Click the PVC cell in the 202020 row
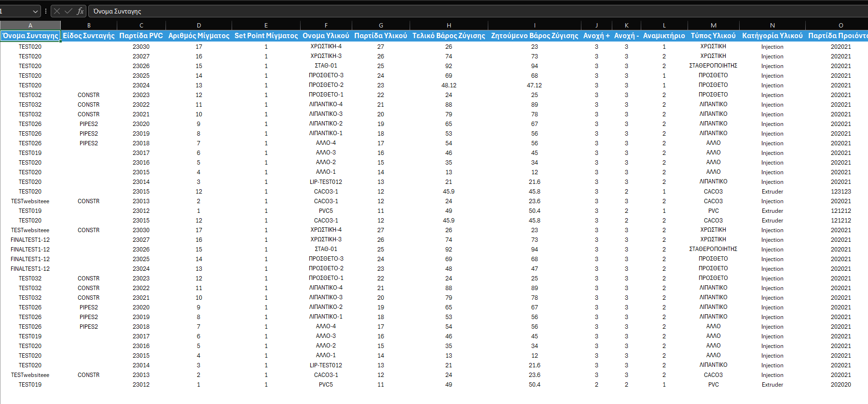Viewport: 868px width, 404px height. pos(714,385)
